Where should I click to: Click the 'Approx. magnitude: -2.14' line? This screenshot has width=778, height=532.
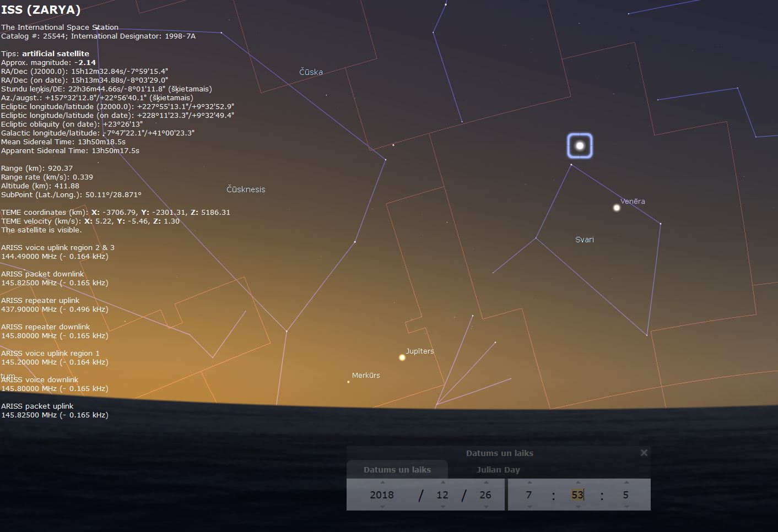(48, 62)
